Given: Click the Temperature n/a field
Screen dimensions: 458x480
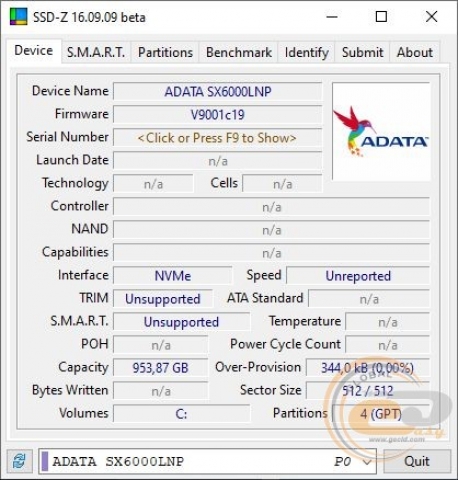Looking at the screenshot, I should click(x=388, y=322).
